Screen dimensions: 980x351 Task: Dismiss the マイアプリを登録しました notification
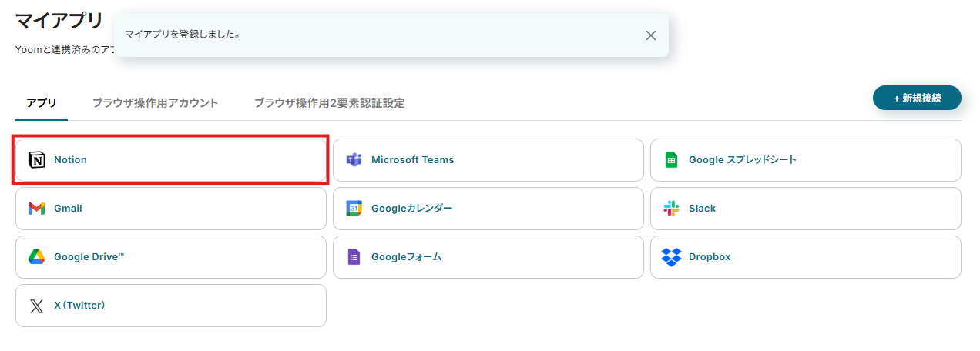coord(651,35)
